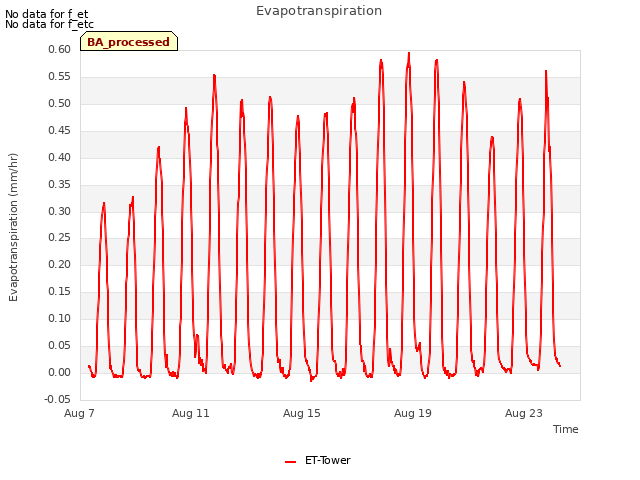Click the red ET-Tower legend line swatch

click(x=290, y=462)
